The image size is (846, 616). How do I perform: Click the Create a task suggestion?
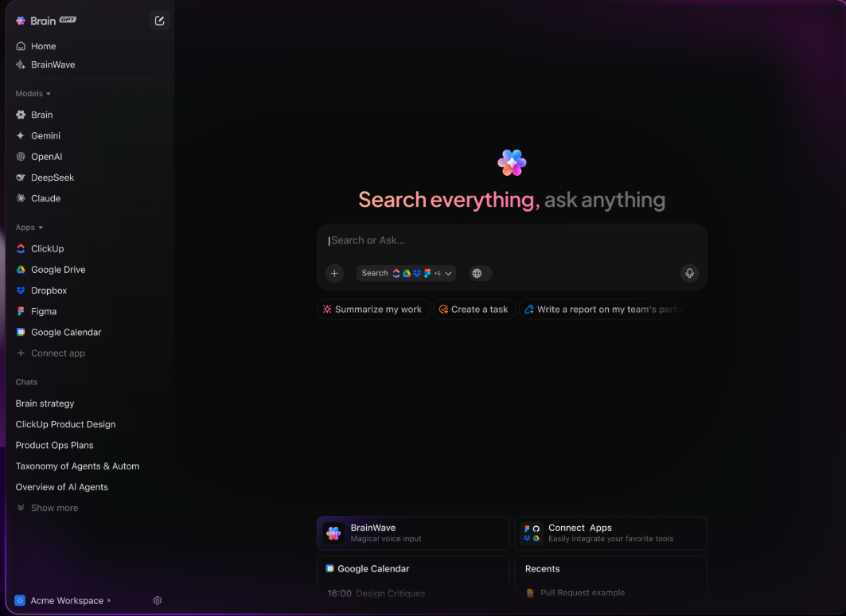click(474, 309)
